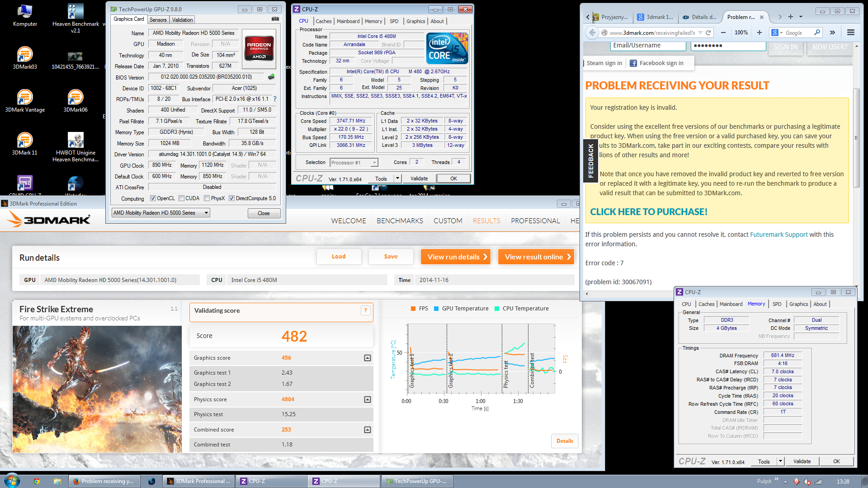868x488 pixels.
Task: Switch to the Sensors tab in GPU-Z
Action: pyautogui.click(x=158, y=20)
